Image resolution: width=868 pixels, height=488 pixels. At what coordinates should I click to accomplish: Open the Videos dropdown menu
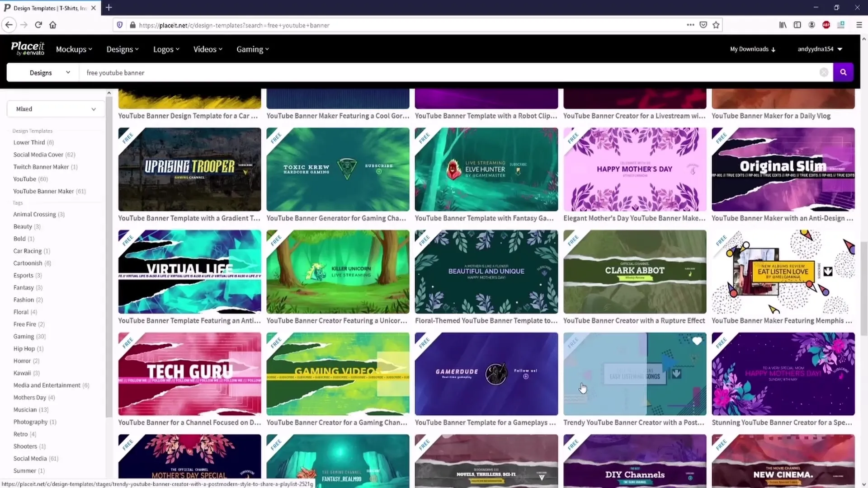click(x=208, y=49)
